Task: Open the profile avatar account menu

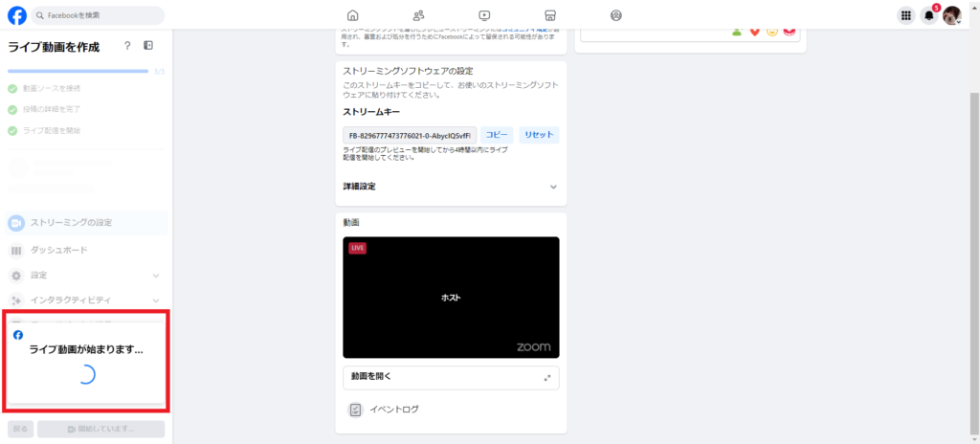Action: tap(951, 15)
